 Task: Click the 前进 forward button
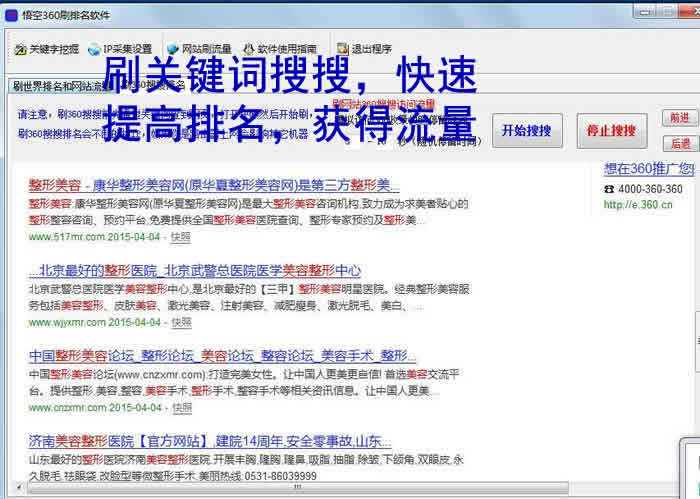pos(680,118)
